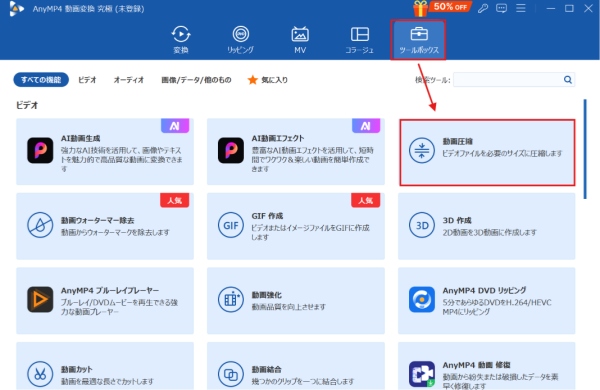Click the key registration icon

[483, 8]
